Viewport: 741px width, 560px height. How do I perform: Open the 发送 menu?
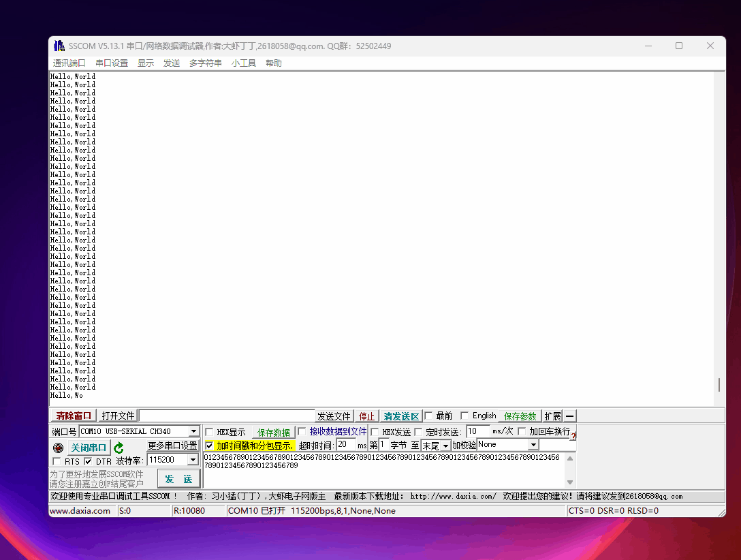(172, 63)
